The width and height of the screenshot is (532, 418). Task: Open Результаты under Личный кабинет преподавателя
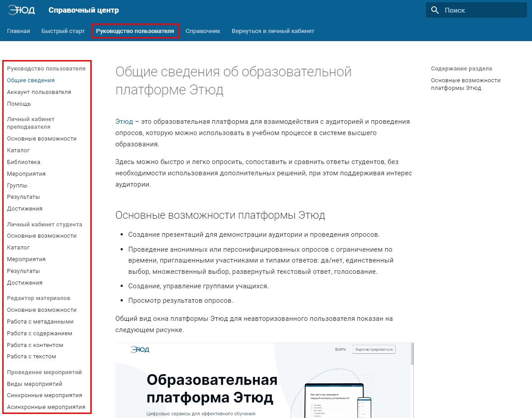23,197
